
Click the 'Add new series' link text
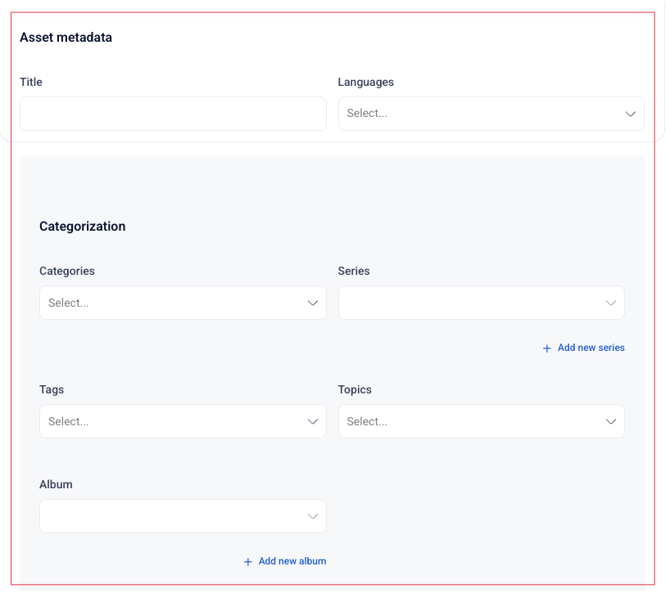coord(590,348)
